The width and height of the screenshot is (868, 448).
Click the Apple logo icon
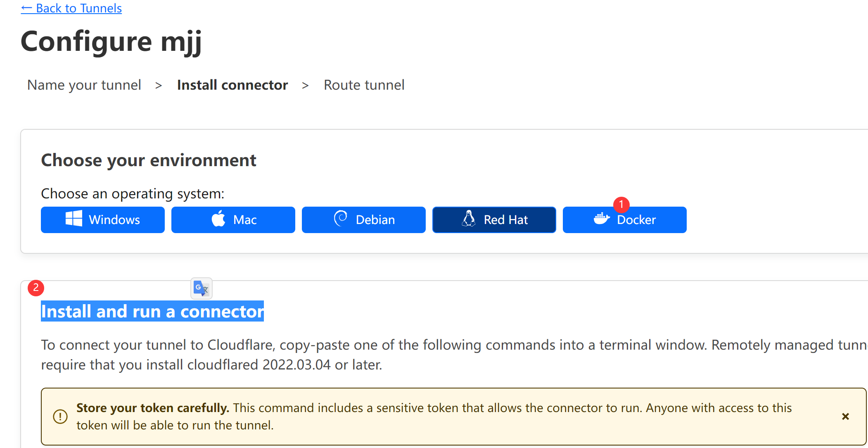218,218
